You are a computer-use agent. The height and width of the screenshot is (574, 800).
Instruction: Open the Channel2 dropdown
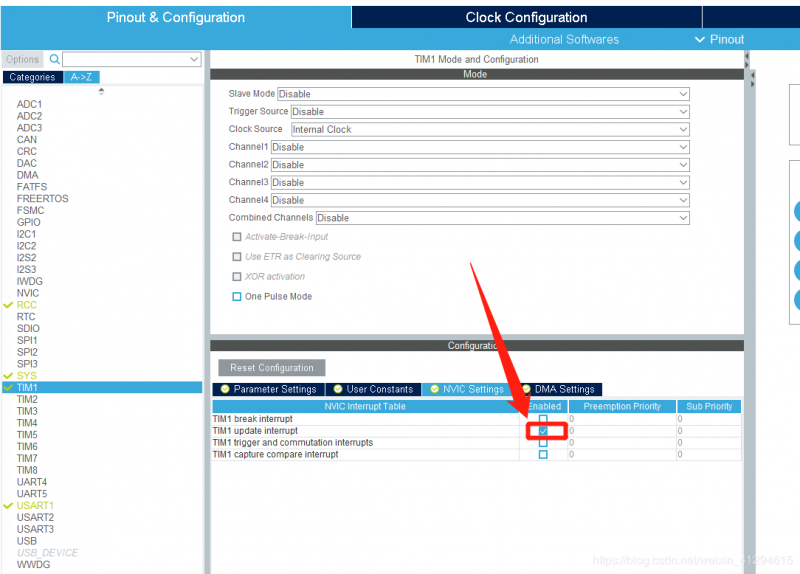tap(480, 165)
